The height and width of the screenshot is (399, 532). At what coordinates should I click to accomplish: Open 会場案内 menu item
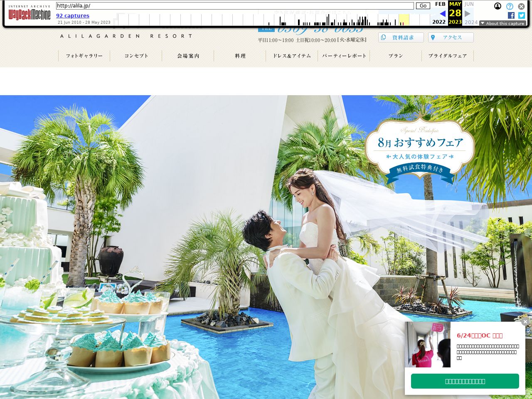pos(188,56)
